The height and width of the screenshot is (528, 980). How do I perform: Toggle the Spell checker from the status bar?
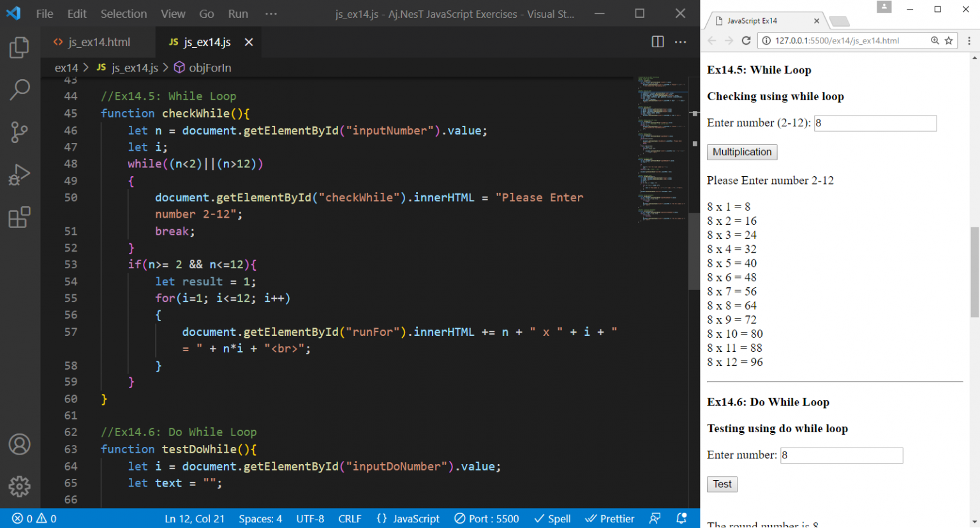pos(552,518)
